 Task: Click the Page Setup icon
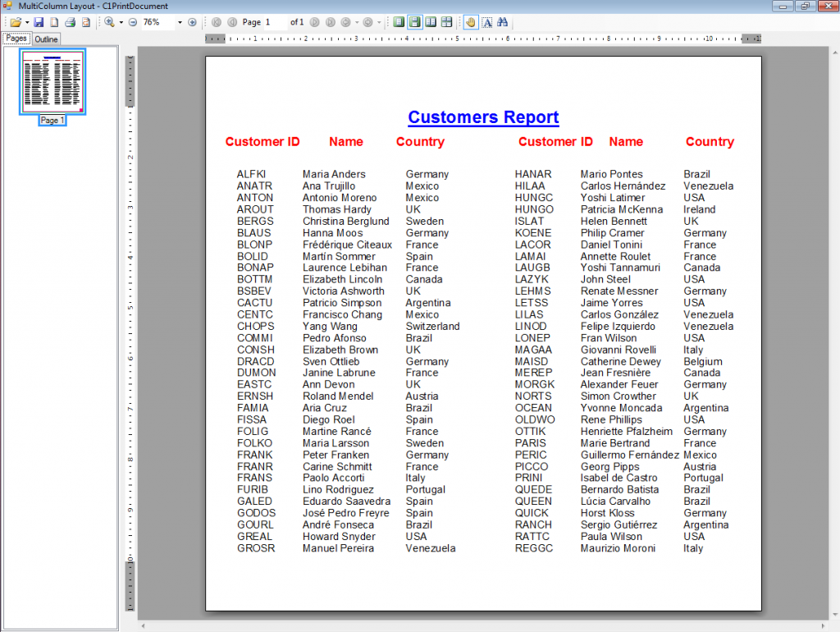(54, 22)
